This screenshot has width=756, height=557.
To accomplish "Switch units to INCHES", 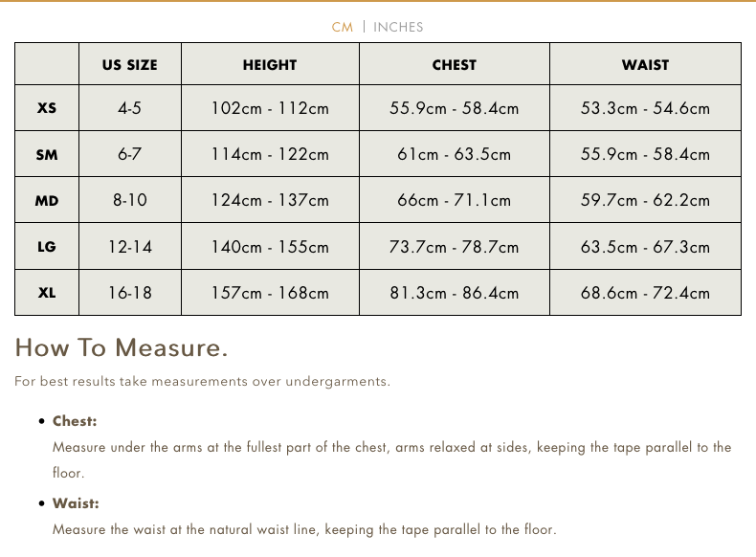I will pos(398,27).
